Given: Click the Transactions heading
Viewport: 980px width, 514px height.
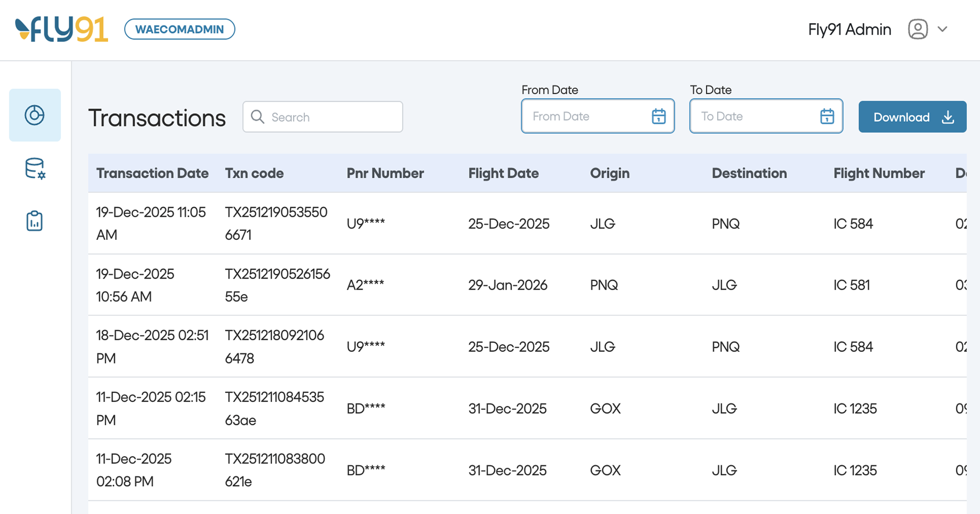Looking at the screenshot, I should 157,117.
